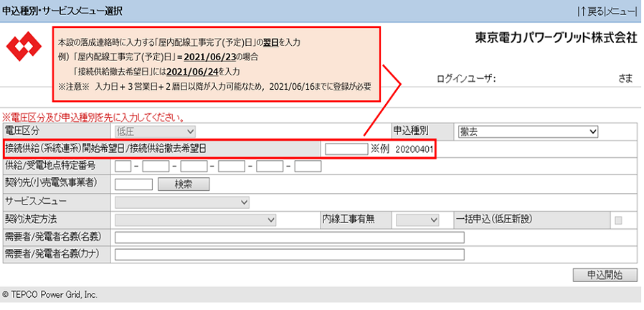Click the 東京電力パワーグリッド株式会社 company name
644x310 pixels.
pyautogui.click(x=557, y=38)
